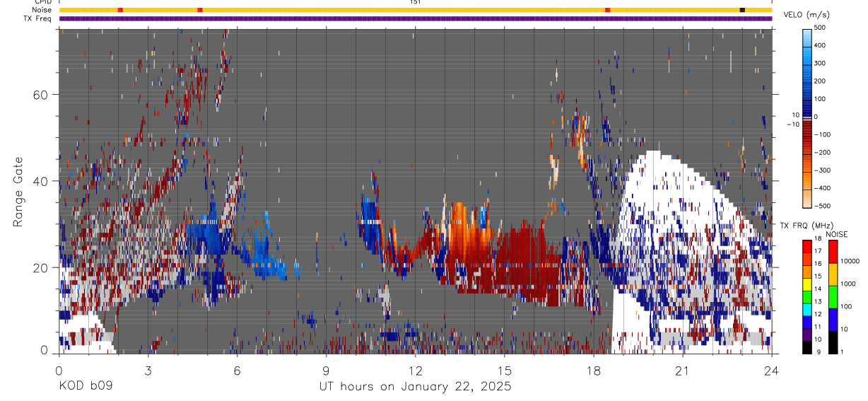The width and height of the screenshot is (868, 401).
Task: Click the yellow 14–15 MHz frequency swatch
Action: coord(807,284)
